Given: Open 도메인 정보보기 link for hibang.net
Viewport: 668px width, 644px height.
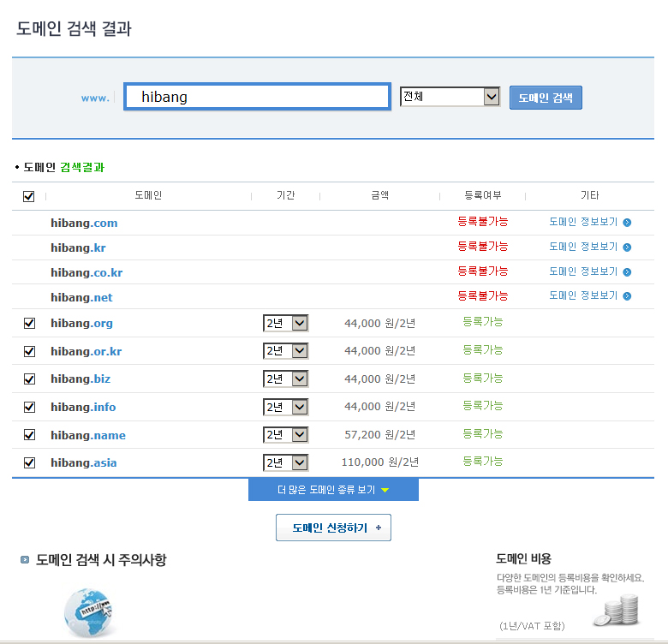Looking at the screenshot, I should coord(583,295).
